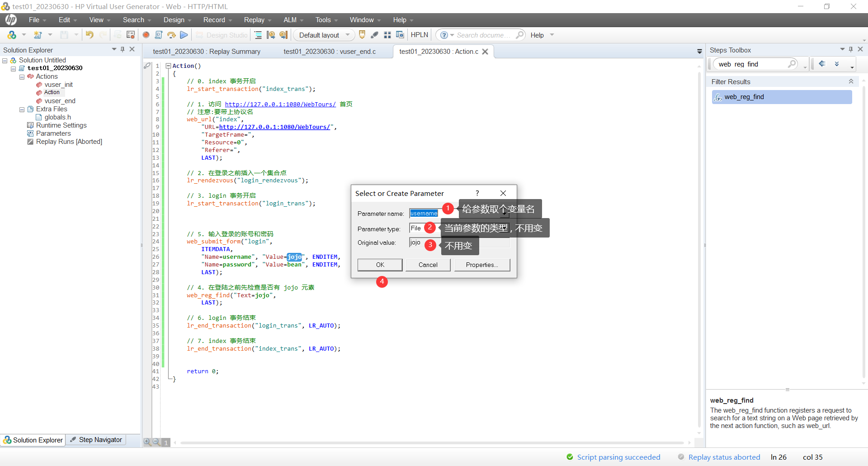
Task: Click the script editor lines icon
Action: coord(258,35)
